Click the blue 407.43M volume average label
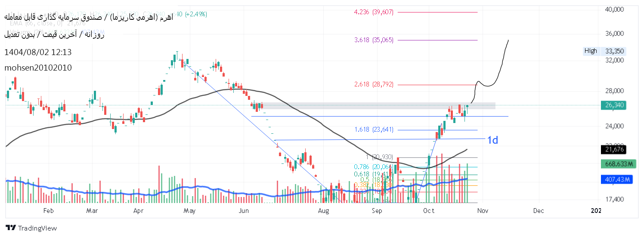 click(x=616, y=179)
